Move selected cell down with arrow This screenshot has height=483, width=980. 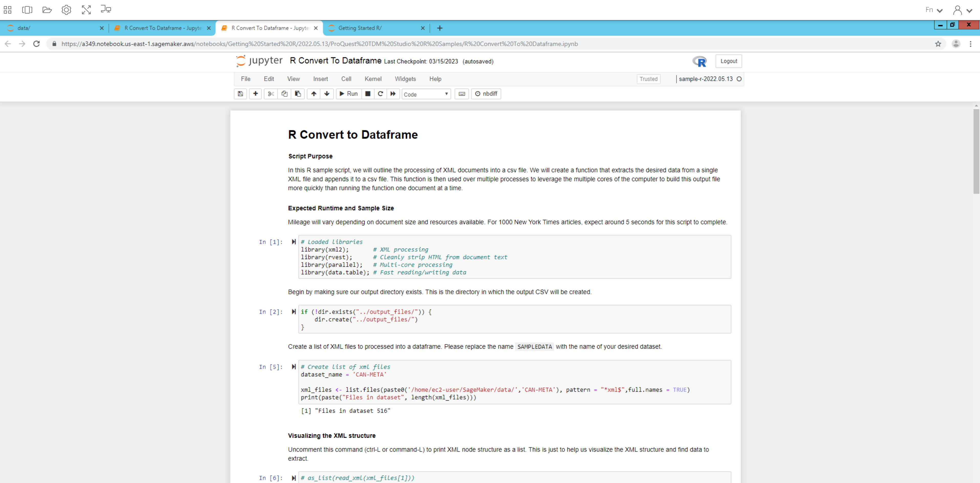click(x=327, y=94)
